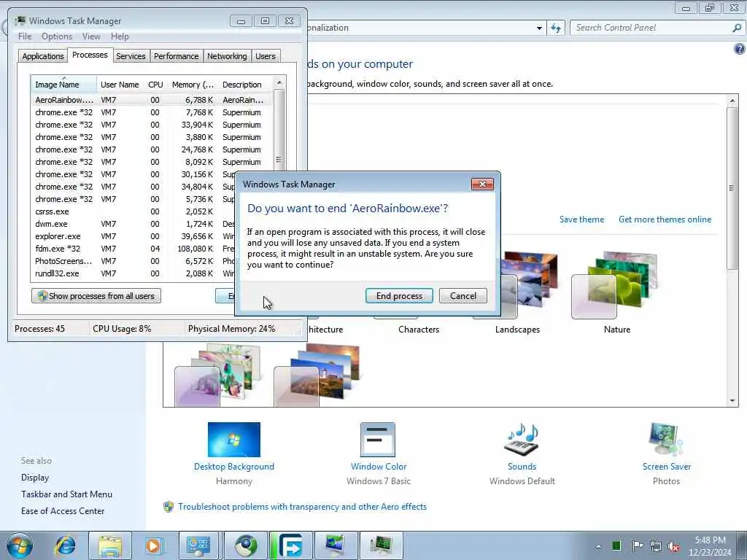Click the theme list scroll down arrow
The image size is (747, 560).
click(732, 401)
